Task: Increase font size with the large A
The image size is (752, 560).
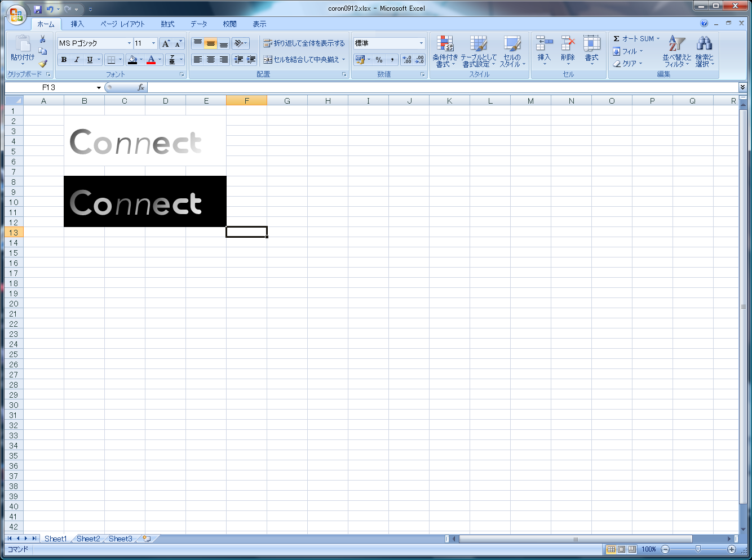Action: [166, 43]
